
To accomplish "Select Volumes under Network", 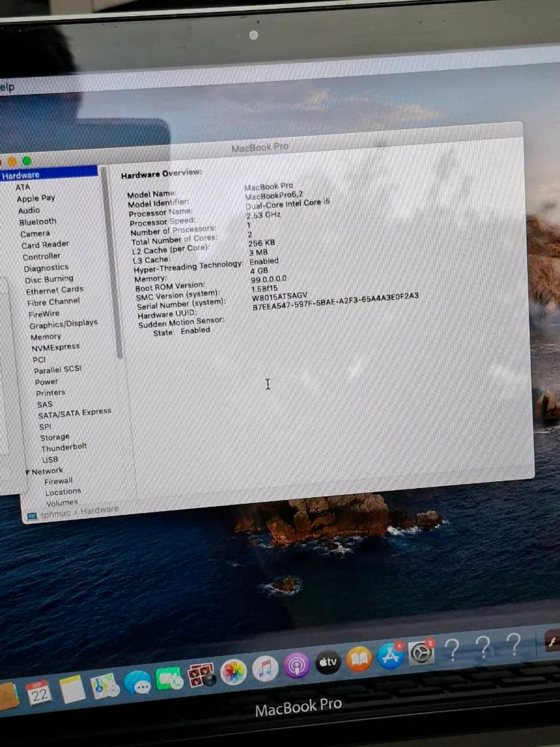I will (x=62, y=502).
